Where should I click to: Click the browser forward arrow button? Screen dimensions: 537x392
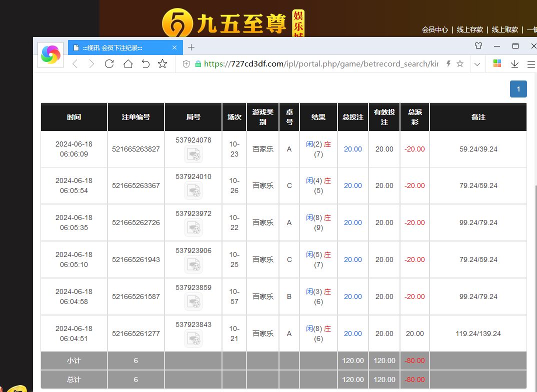click(x=91, y=64)
